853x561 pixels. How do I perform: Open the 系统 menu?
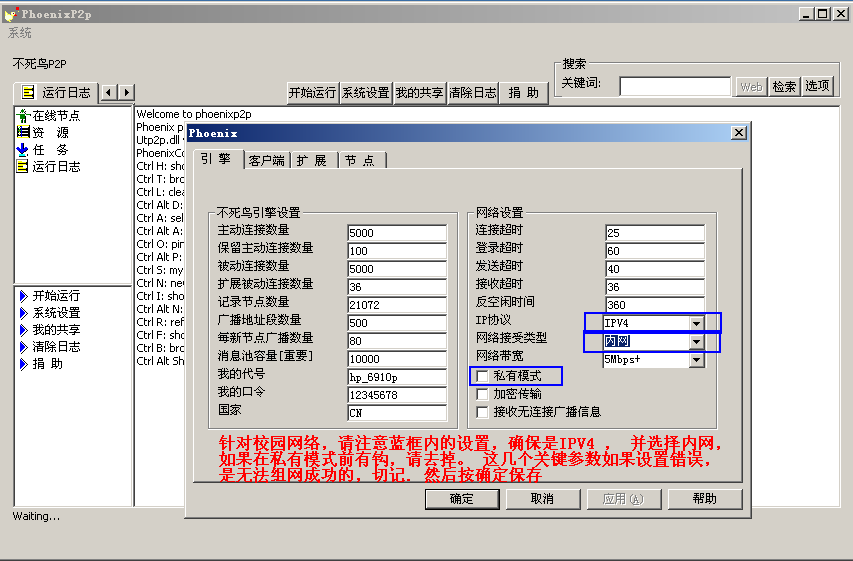tap(20, 33)
